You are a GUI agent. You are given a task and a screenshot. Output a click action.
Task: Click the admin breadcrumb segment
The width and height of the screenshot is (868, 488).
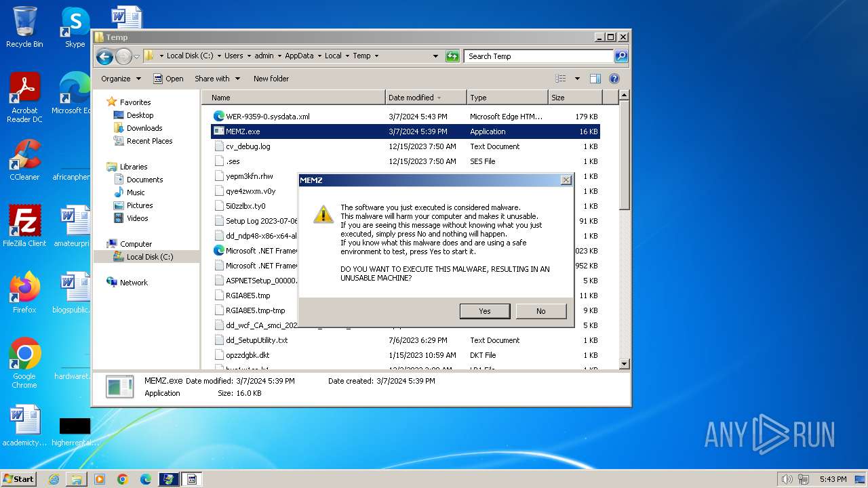(264, 56)
